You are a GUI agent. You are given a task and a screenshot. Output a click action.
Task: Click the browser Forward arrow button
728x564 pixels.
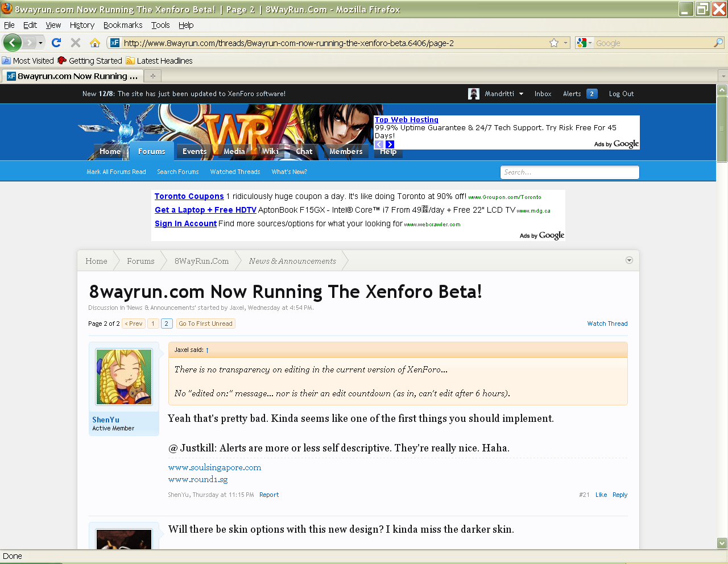tap(30, 43)
